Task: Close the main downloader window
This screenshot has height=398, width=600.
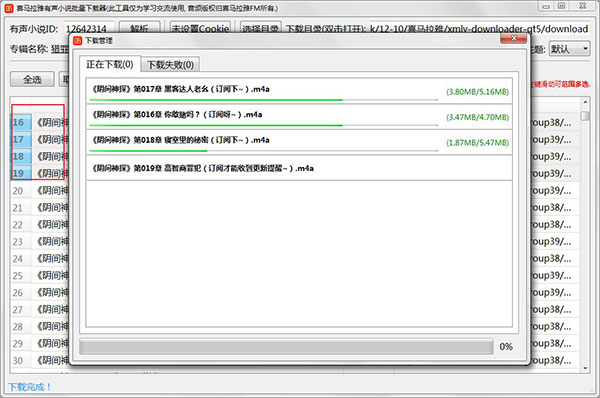Action: pos(582,6)
